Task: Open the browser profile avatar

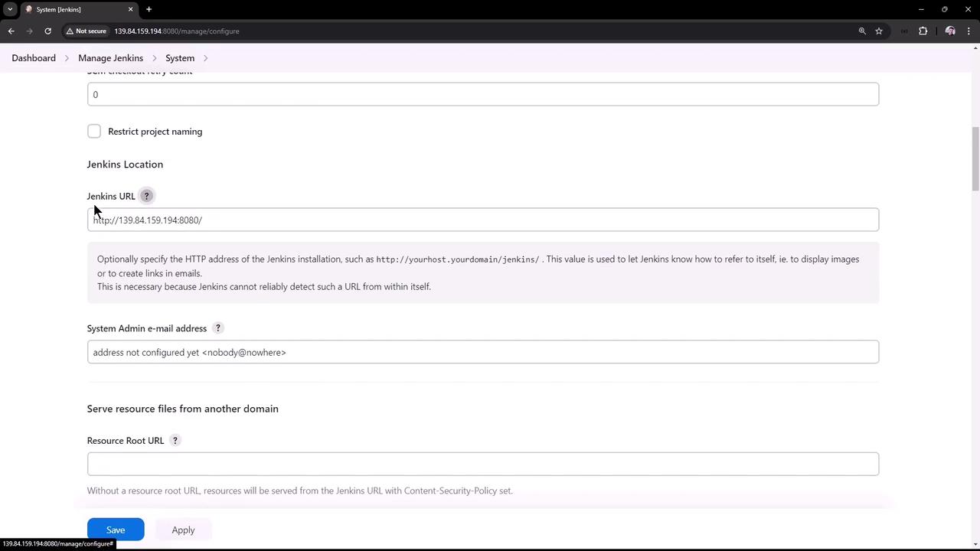Action: (x=950, y=31)
